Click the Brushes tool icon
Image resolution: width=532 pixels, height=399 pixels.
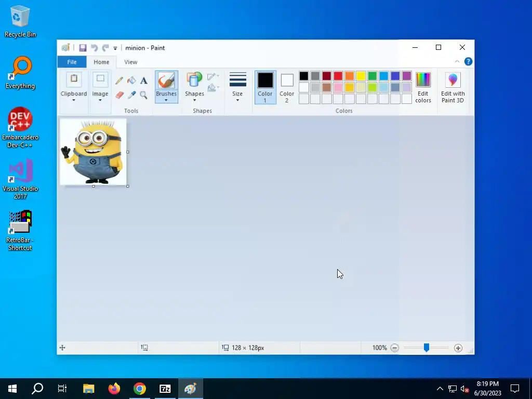point(166,81)
